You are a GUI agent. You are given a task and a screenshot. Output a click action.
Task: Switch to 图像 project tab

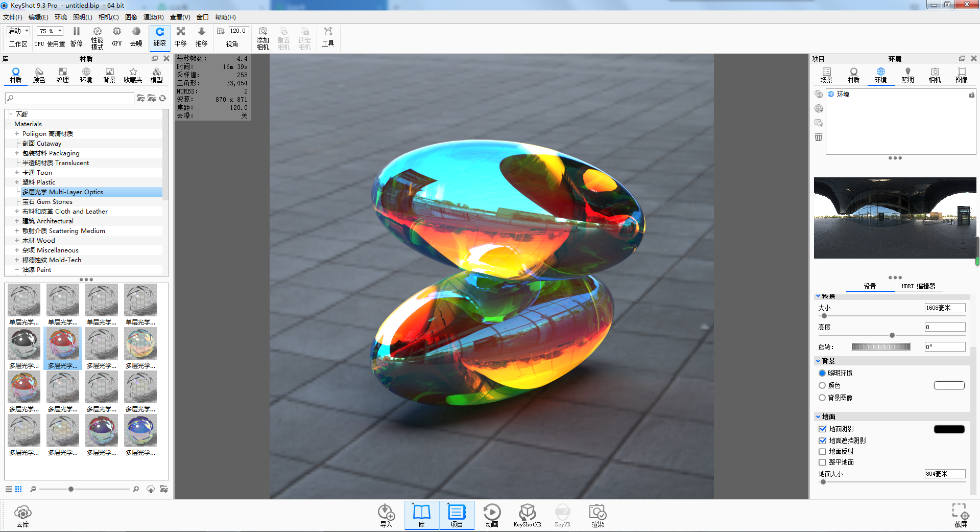click(x=962, y=75)
